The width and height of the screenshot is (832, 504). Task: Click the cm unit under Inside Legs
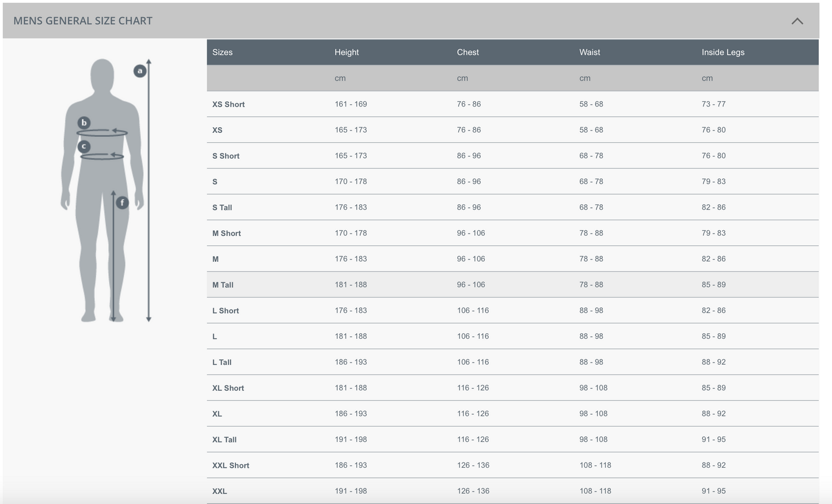click(x=707, y=78)
